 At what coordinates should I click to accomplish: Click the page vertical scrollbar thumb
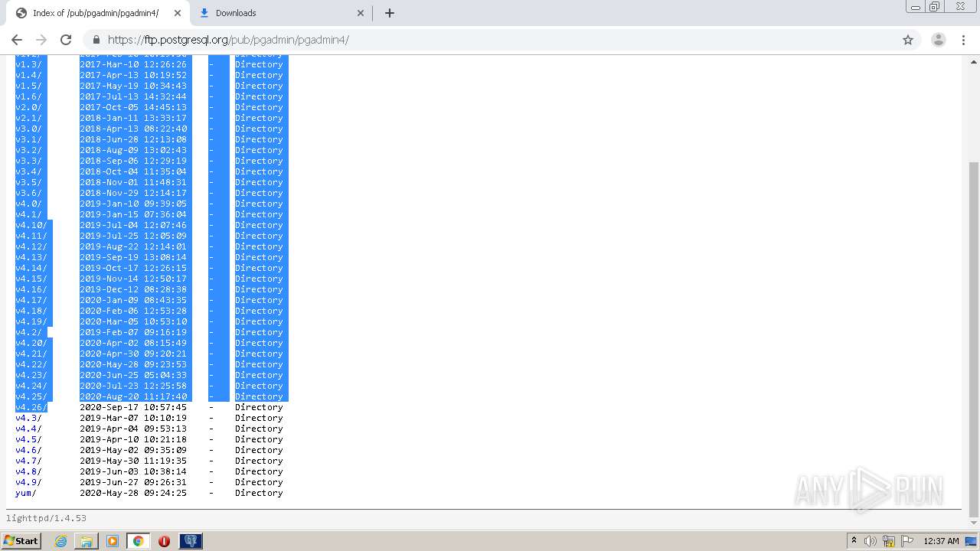[x=974, y=339]
